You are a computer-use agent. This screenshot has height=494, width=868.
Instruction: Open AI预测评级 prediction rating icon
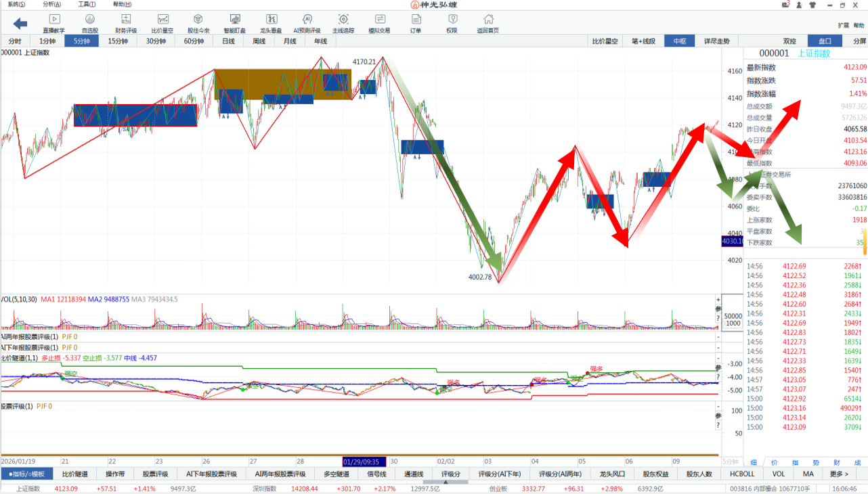(307, 23)
